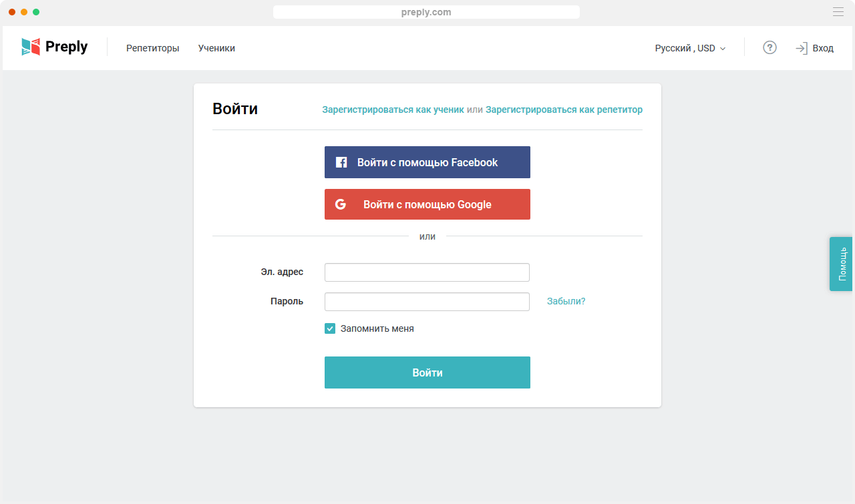Click Войти с помощью Facebook button
Viewport: 855px width, 504px height.
tap(427, 162)
